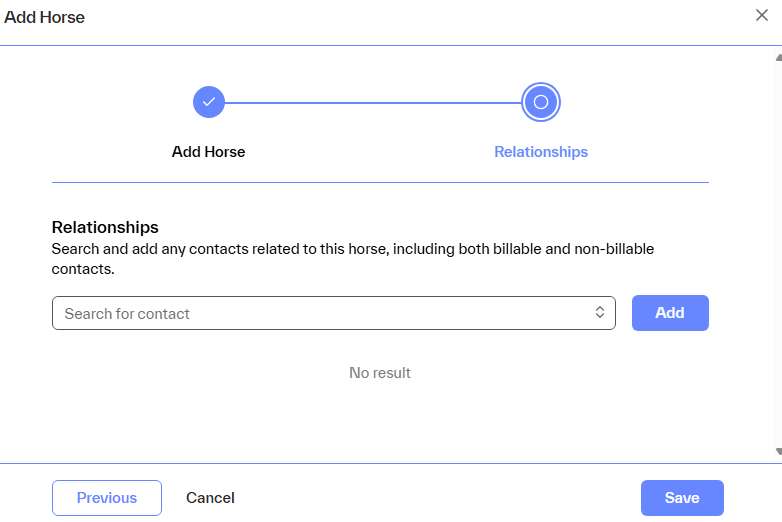This screenshot has width=782, height=522.
Task: Click the blue divider below the stepper
Action: 380,183
